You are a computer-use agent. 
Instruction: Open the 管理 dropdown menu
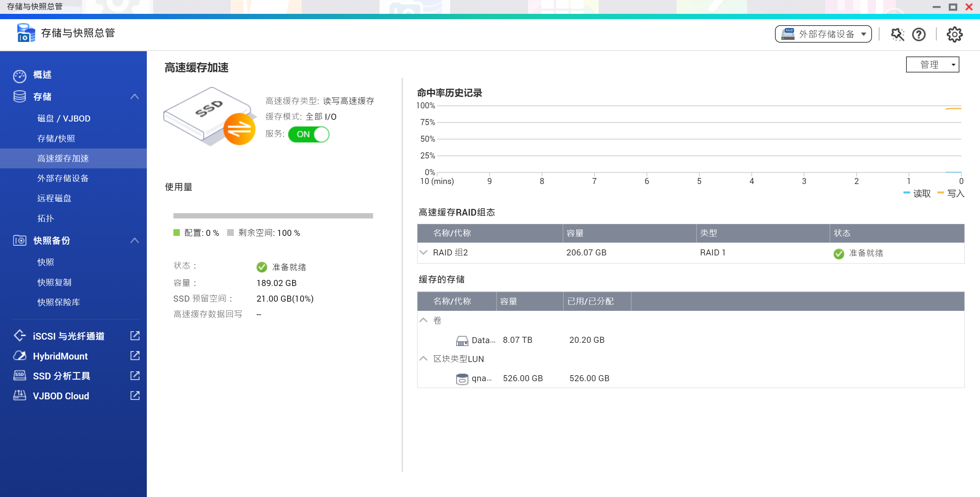932,65
